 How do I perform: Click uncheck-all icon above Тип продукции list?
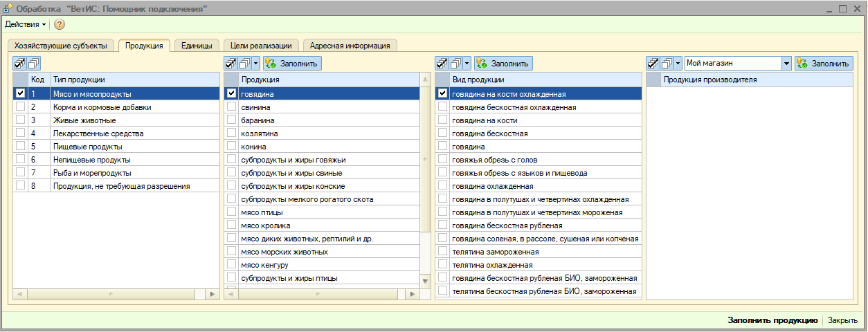tap(34, 63)
